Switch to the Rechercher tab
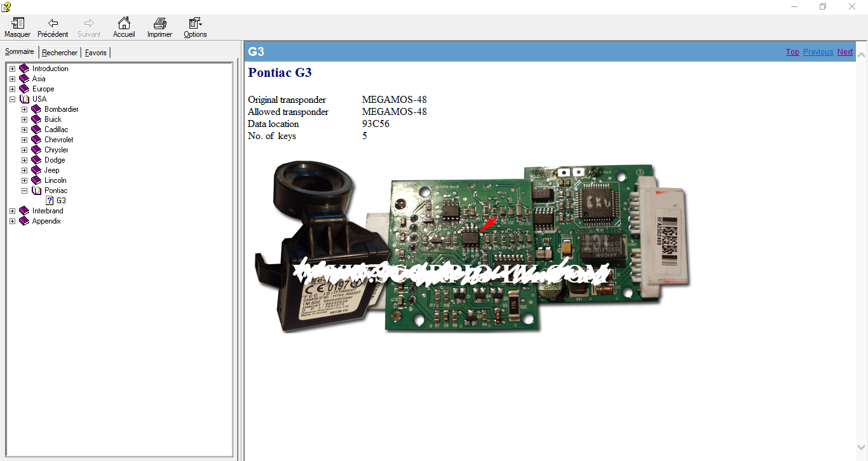 coord(60,53)
